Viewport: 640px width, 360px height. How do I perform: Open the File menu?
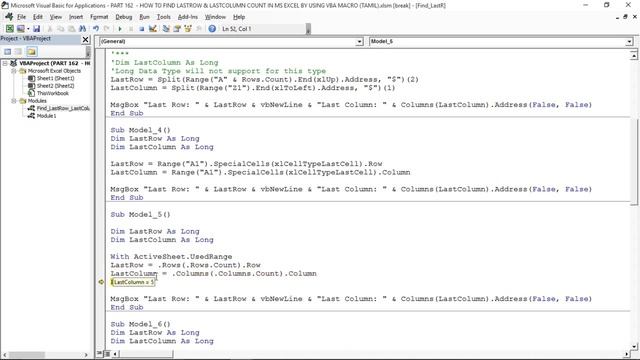coord(21,17)
